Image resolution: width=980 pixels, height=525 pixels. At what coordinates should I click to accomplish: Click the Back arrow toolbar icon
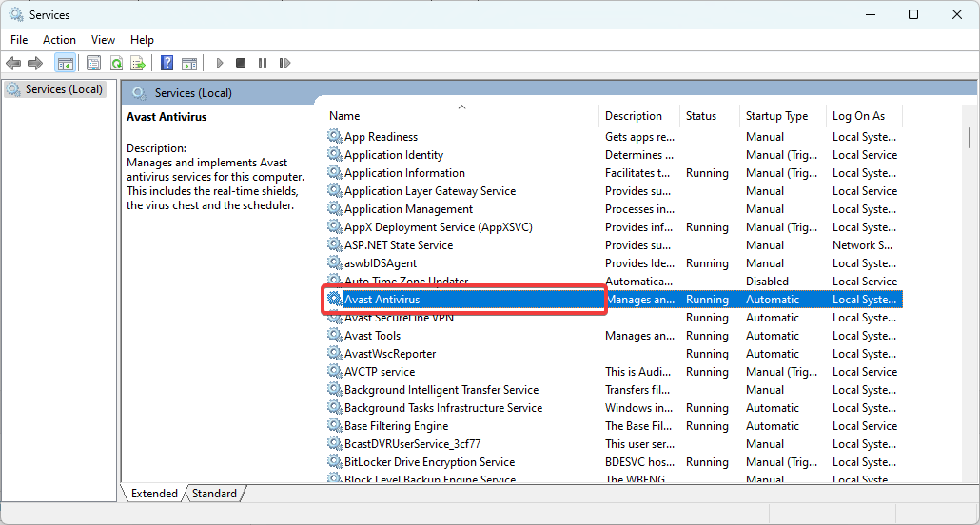13,63
